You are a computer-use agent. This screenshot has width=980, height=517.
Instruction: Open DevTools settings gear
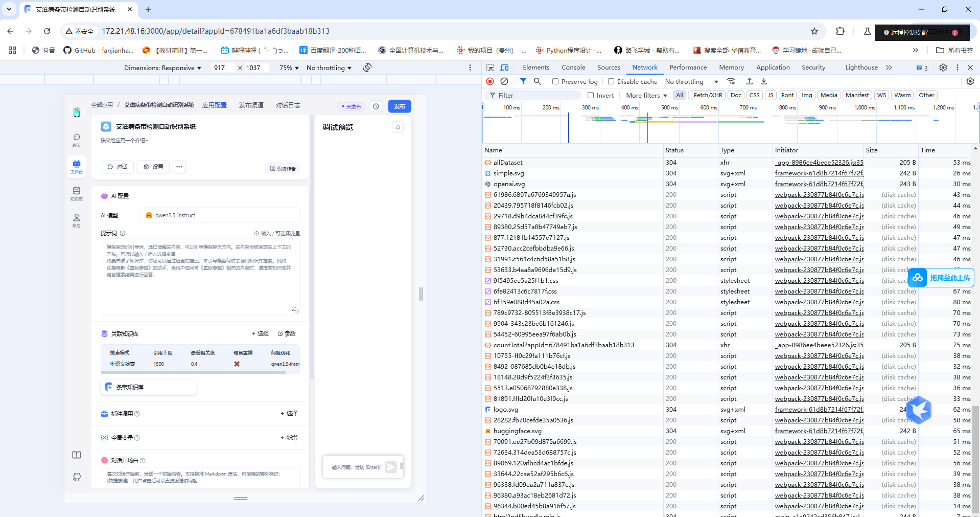[x=943, y=68]
